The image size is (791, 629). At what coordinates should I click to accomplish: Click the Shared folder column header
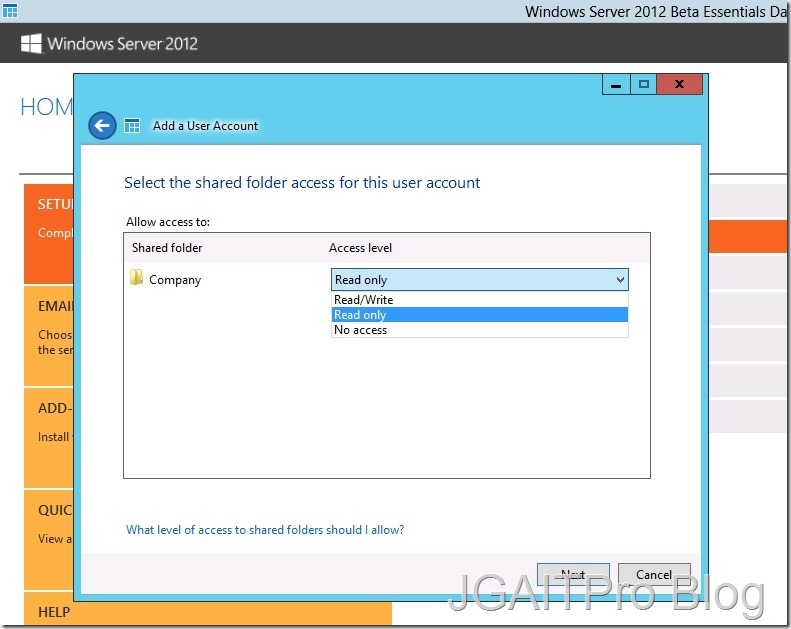pos(167,248)
